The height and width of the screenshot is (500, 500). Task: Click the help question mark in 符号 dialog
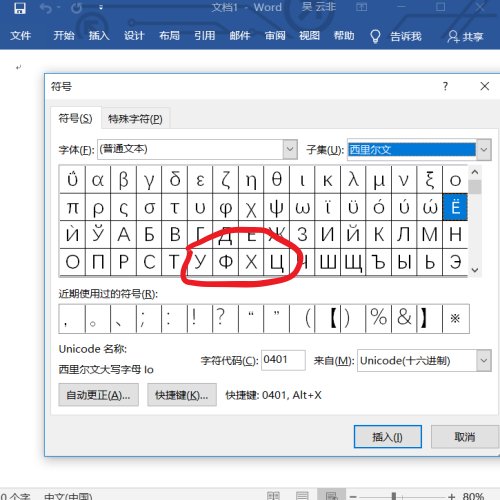tap(445, 86)
